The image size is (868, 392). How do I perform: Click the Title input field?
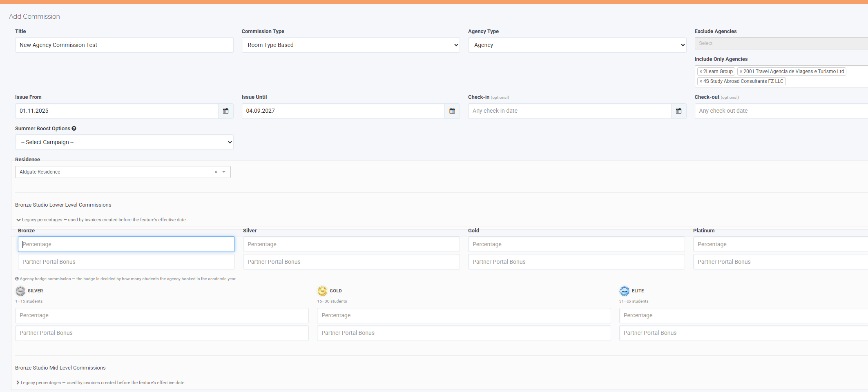tap(124, 45)
